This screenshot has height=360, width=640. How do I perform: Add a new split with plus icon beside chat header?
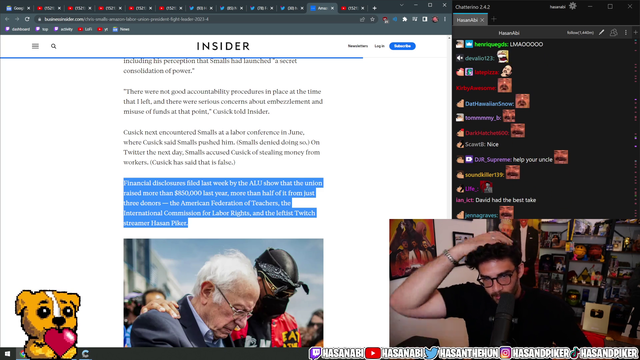pyautogui.click(x=635, y=32)
